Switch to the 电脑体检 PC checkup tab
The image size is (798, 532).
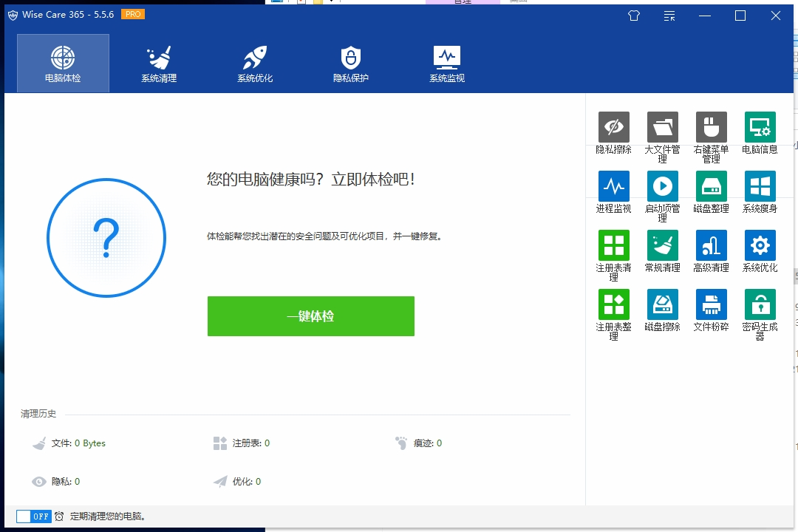point(63,63)
